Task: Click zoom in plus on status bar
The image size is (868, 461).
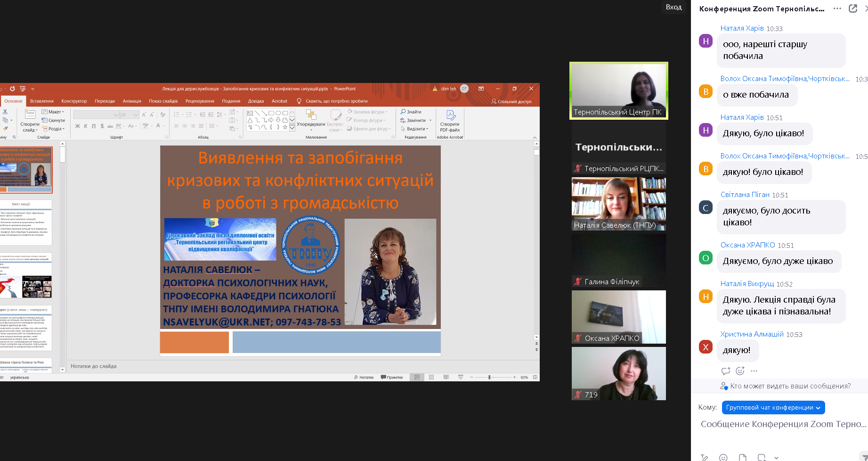Action: coord(515,377)
